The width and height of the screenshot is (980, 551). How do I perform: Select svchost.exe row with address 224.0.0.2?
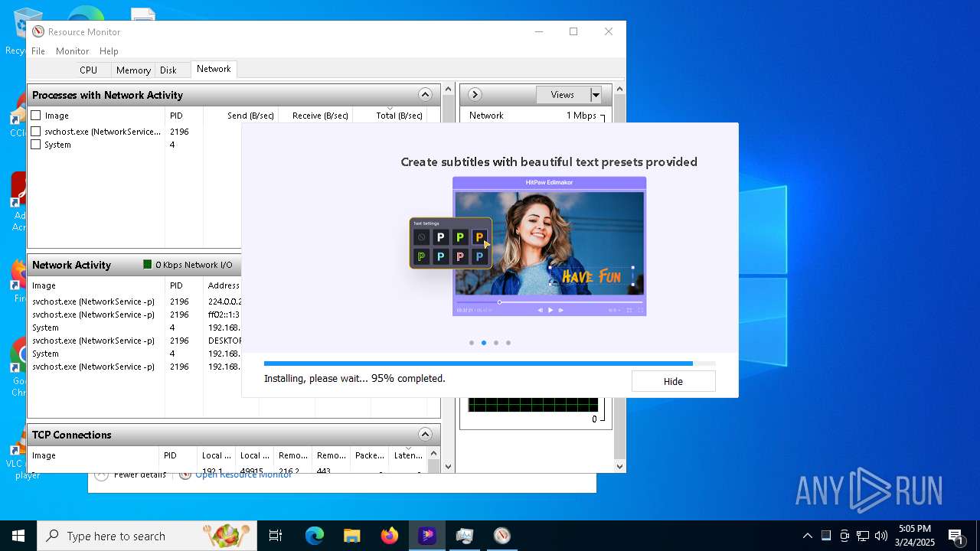tap(135, 302)
